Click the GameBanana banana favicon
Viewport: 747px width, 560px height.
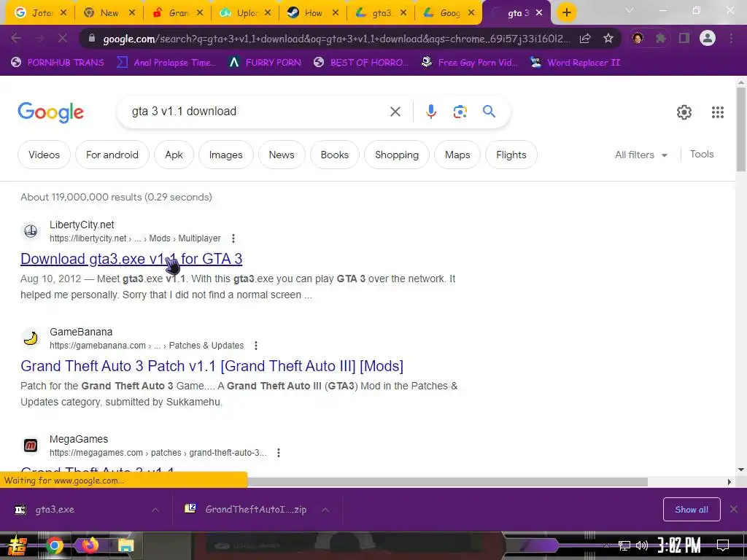[31, 338]
